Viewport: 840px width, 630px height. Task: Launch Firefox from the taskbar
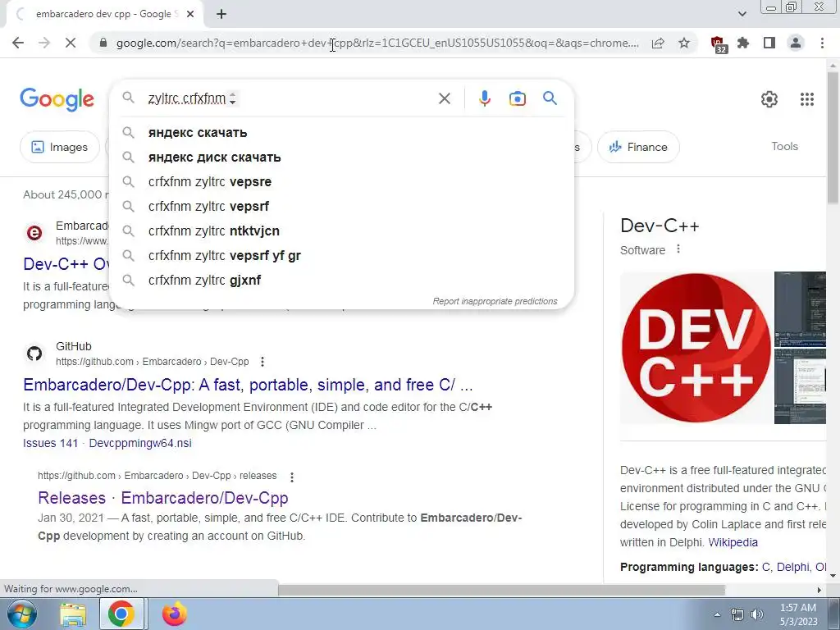(x=174, y=614)
